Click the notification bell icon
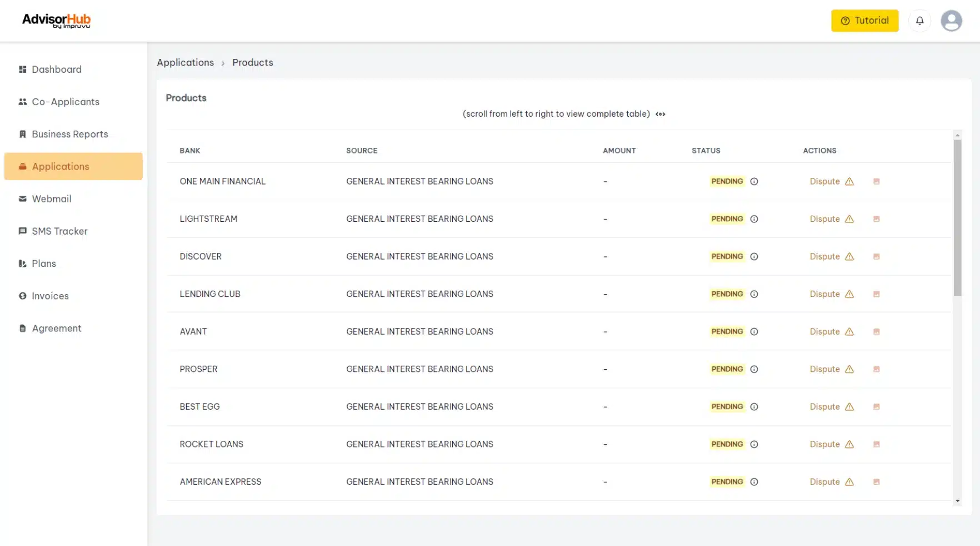 [x=919, y=21]
